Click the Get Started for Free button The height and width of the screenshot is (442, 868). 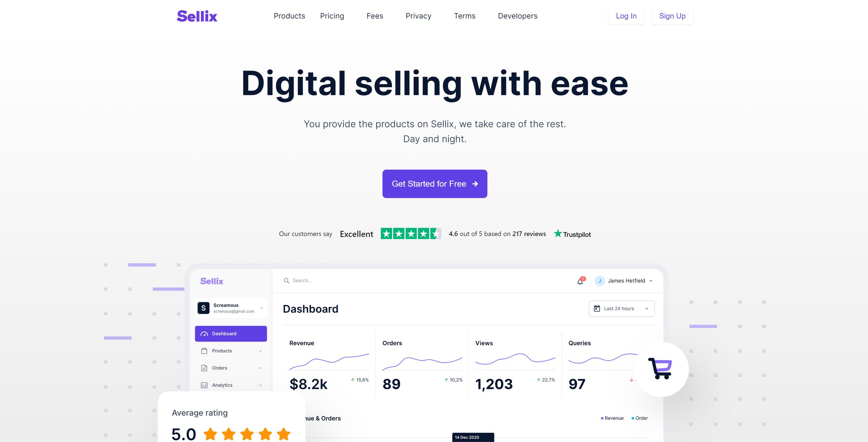434,183
